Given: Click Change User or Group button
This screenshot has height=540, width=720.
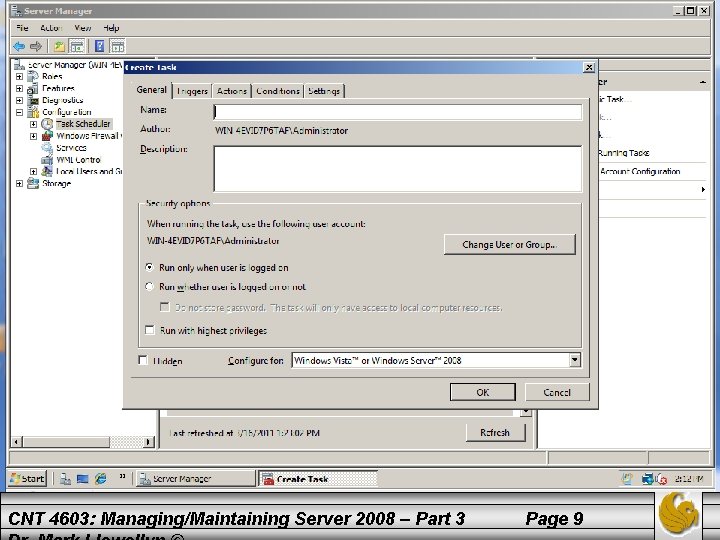Looking at the screenshot, I should click(510, 244).
